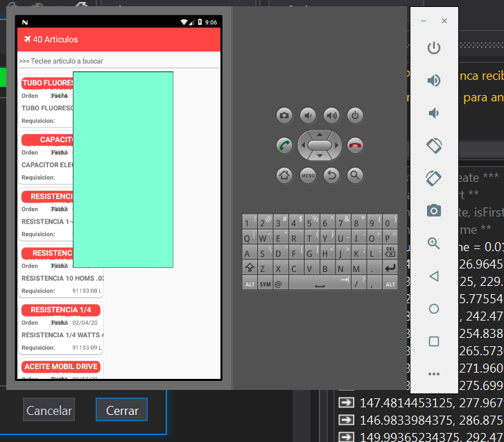The image size is (504, 442).
Task: Select the CAPACIT red card header
Action: pyautogui.click(x=48, y=139)
